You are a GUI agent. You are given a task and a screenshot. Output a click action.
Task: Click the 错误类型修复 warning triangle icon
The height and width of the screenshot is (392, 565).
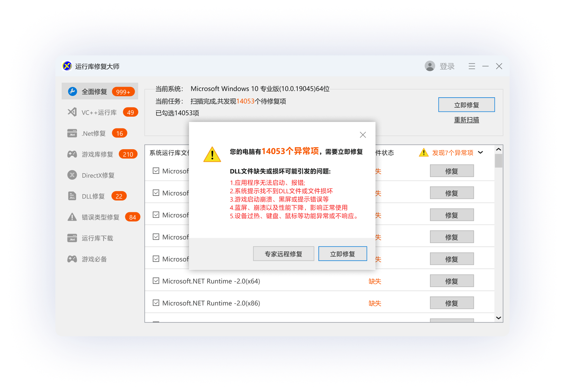point(72,217)
